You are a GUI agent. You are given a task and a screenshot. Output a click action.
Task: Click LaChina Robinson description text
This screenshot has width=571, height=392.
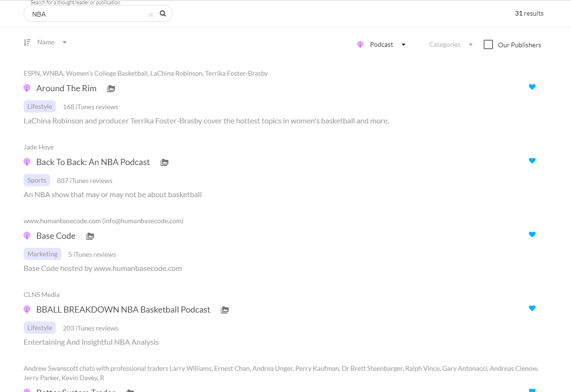point(206,121)
